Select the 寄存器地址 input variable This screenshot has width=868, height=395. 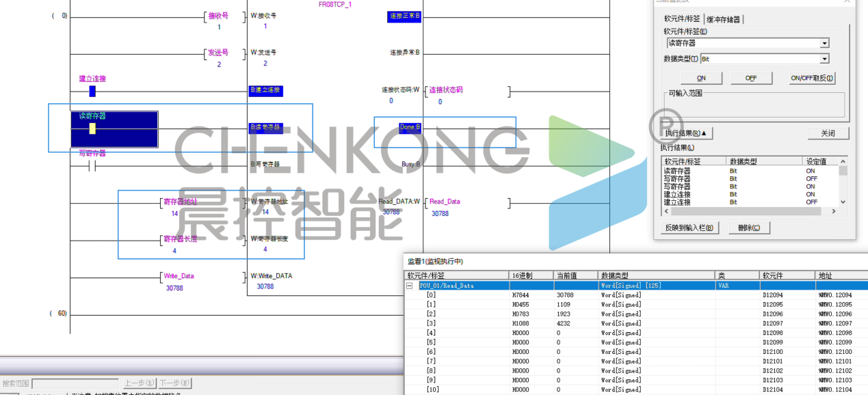(x=180, y=202)
